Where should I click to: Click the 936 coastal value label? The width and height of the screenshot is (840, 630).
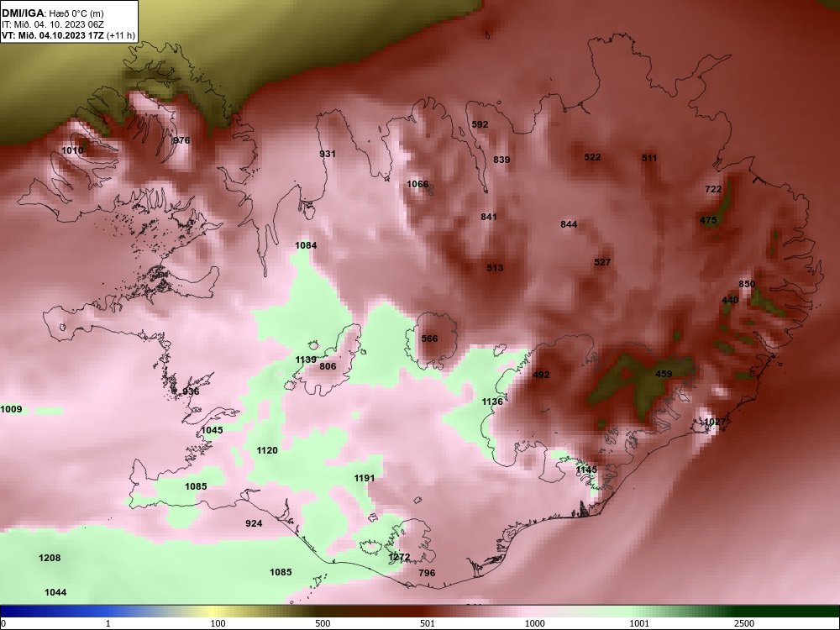(191, 392)
